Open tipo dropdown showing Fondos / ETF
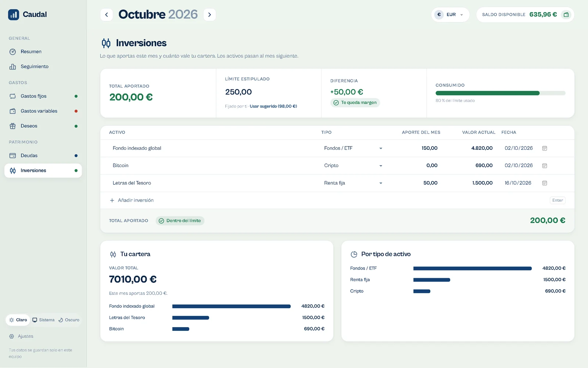 point(353,148)
